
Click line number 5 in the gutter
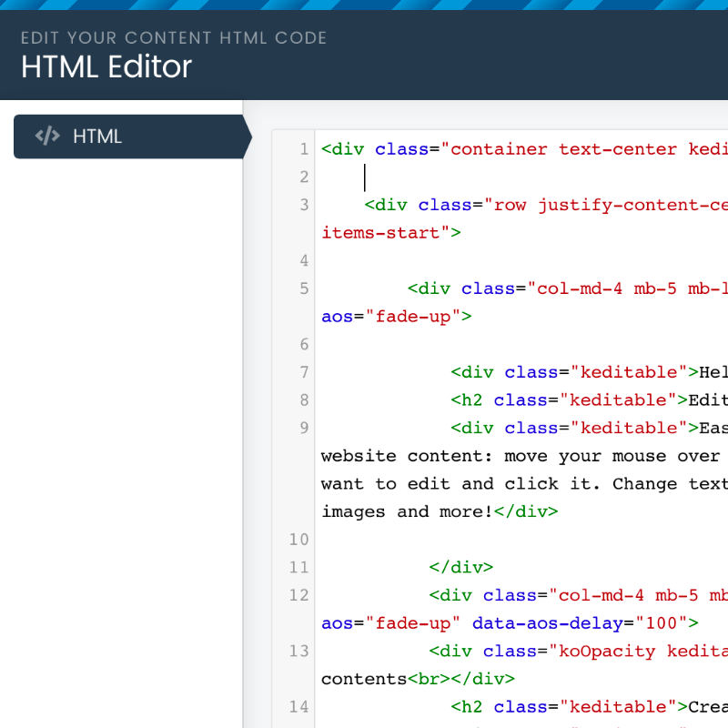[x=304, y=288]
